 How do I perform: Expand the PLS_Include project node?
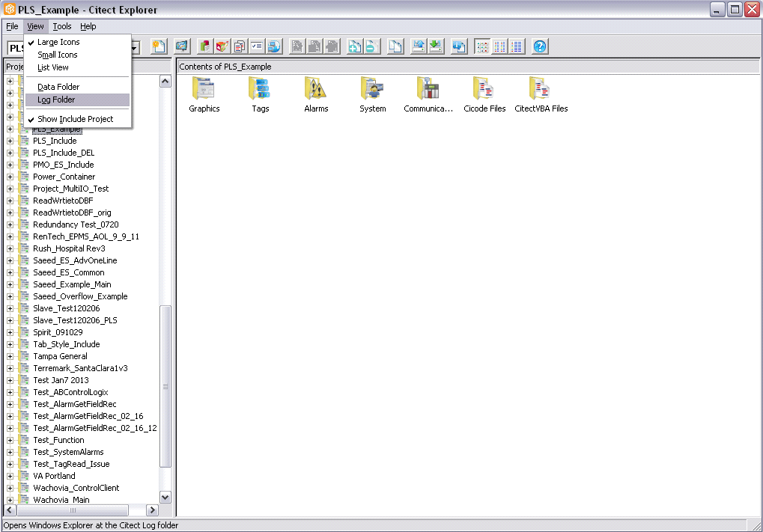10,141
